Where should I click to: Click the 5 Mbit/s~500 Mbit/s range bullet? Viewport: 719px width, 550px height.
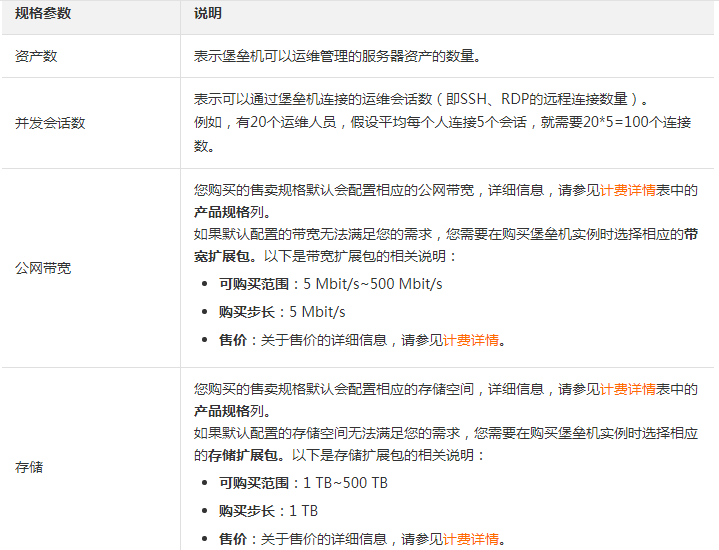pyautogui.click(x=331, y=284)
